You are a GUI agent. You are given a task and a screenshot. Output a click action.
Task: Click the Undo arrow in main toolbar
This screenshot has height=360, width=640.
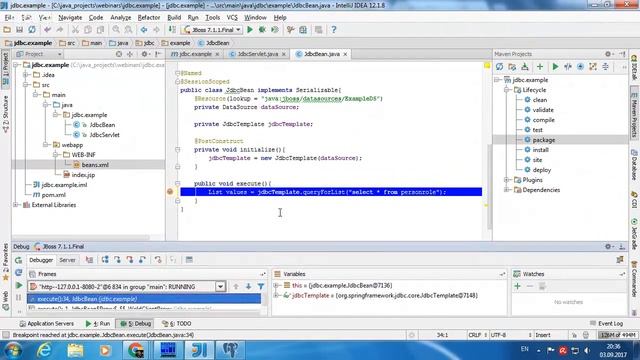point(47,30)
